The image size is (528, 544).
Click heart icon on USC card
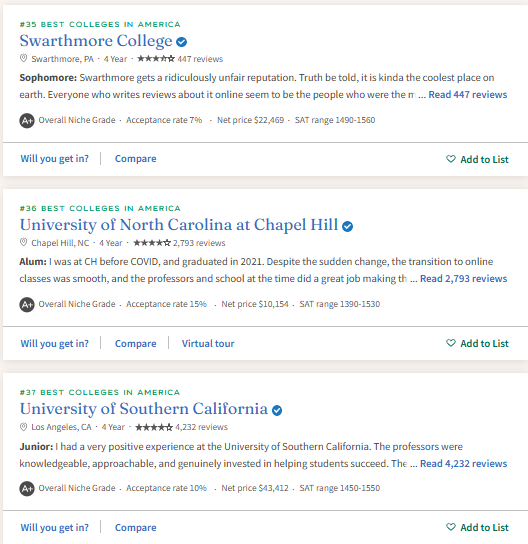(x=451, y=527)
